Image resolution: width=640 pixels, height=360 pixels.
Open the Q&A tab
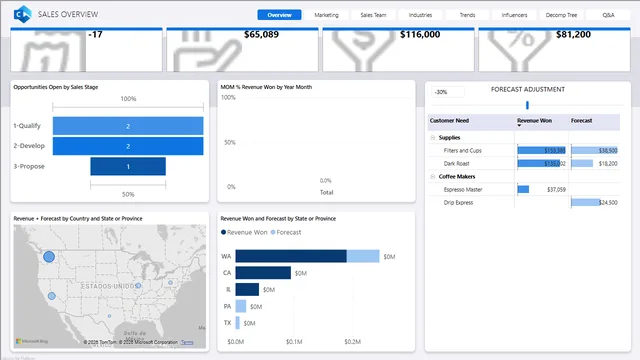pyautogui.click(x=608, y=15)
